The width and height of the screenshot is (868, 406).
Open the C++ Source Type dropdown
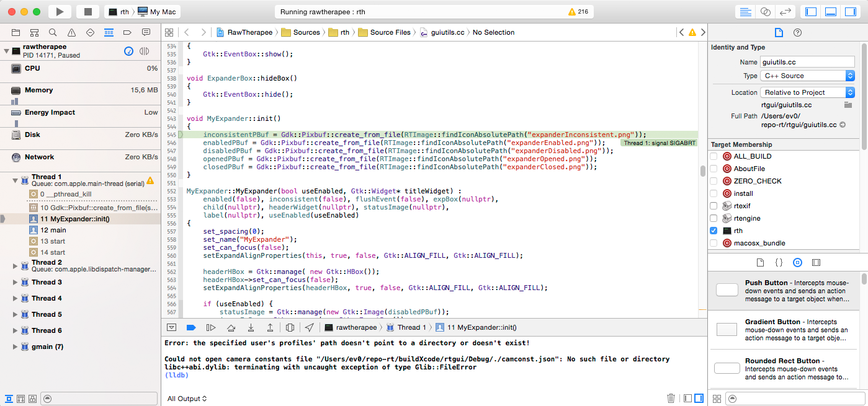[807, 76]
